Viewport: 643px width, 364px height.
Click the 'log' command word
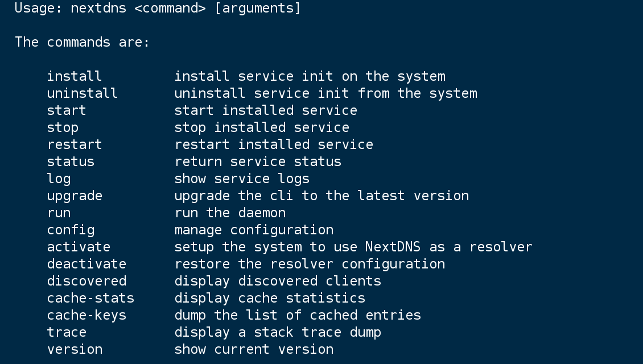click(59, 179)
